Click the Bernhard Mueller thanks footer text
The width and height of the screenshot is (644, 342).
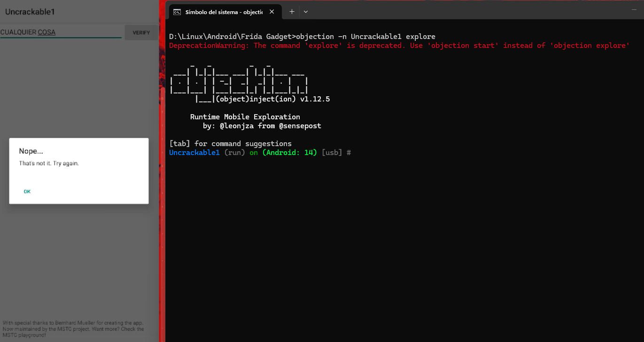point(73,329)
